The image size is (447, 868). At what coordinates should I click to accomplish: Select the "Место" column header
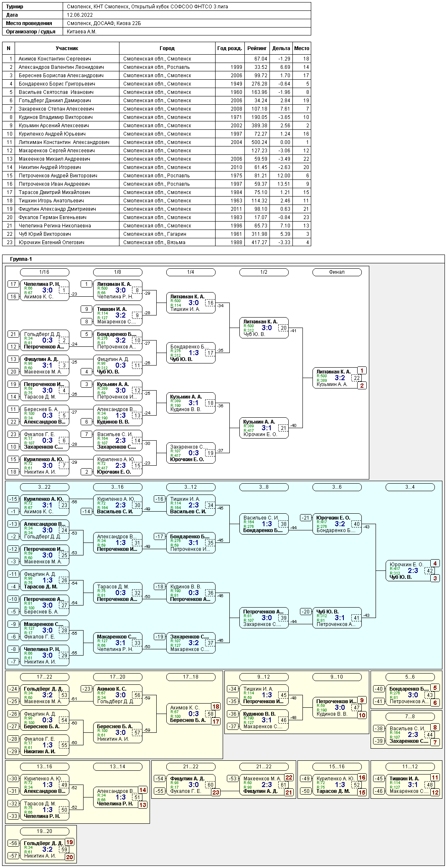pos(302,48)
